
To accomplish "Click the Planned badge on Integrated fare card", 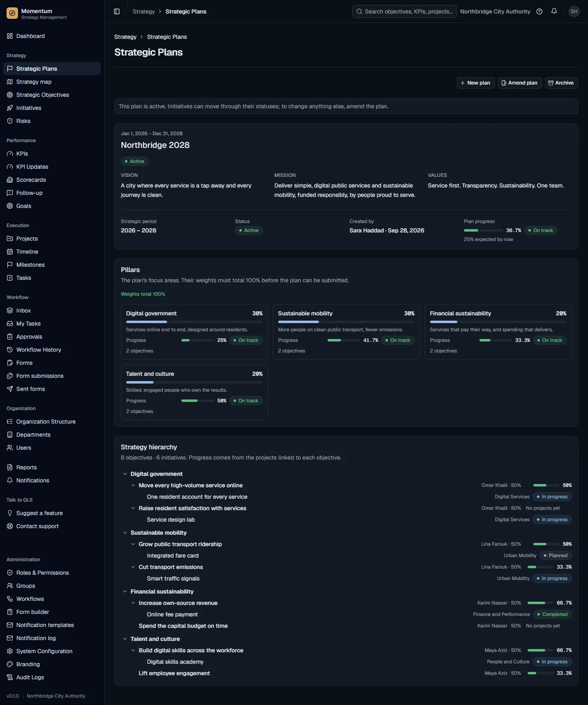I will [x=556, y=556].
